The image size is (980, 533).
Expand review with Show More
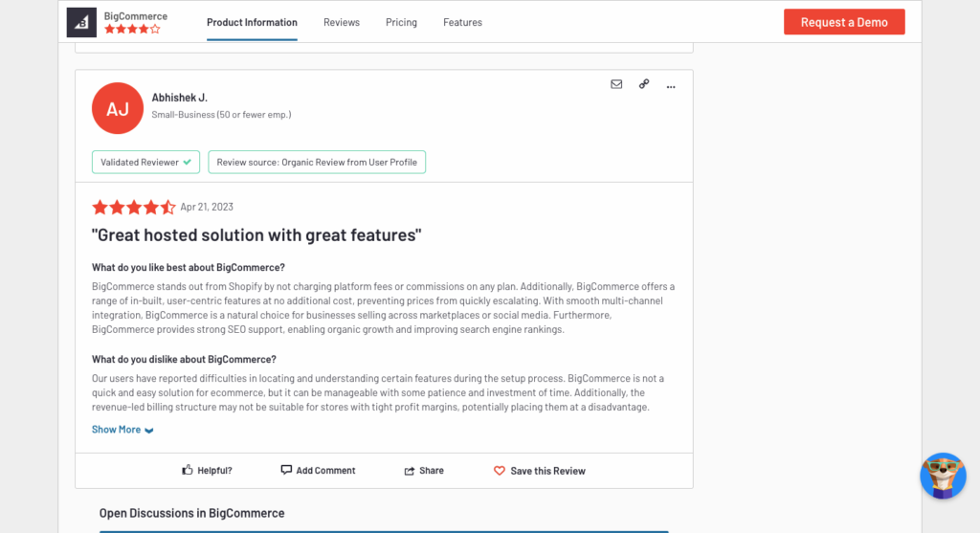click(x=122, y=430)
